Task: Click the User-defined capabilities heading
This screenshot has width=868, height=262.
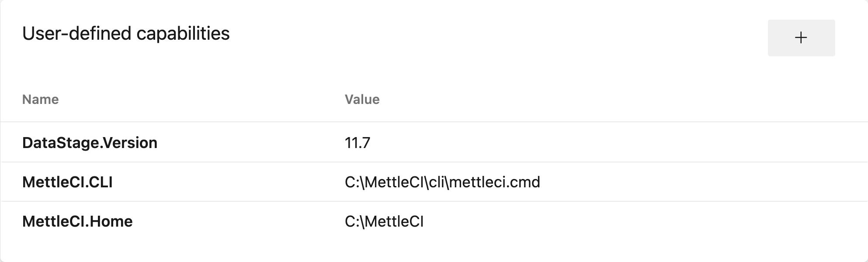Action: pos(126,34)
